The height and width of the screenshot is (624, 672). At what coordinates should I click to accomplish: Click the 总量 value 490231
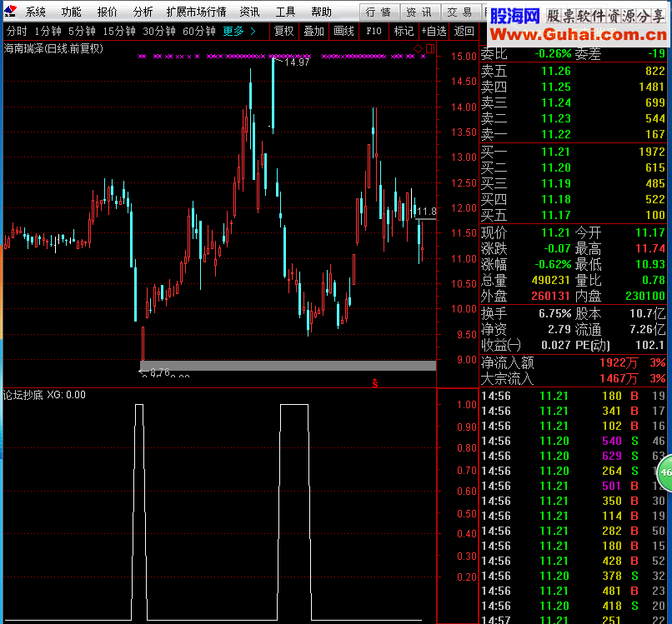tap(551, 280)
